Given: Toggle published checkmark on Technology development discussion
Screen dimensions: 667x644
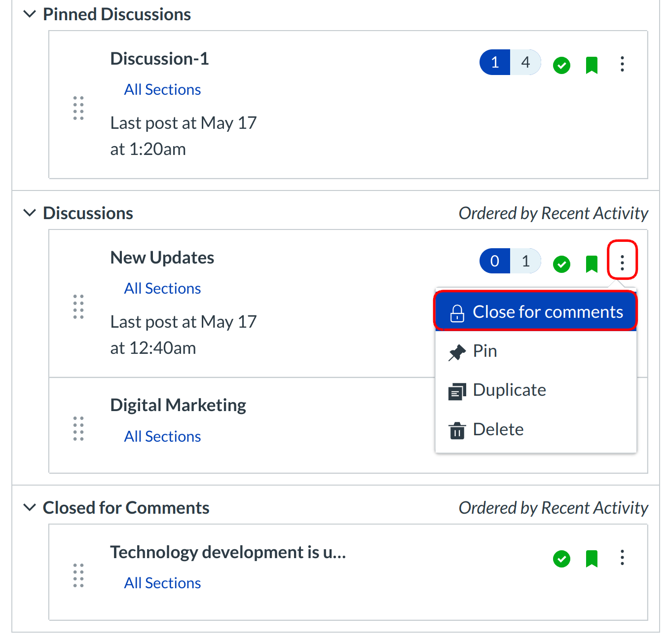Looking at the screenshot, I should click(561, 559).
